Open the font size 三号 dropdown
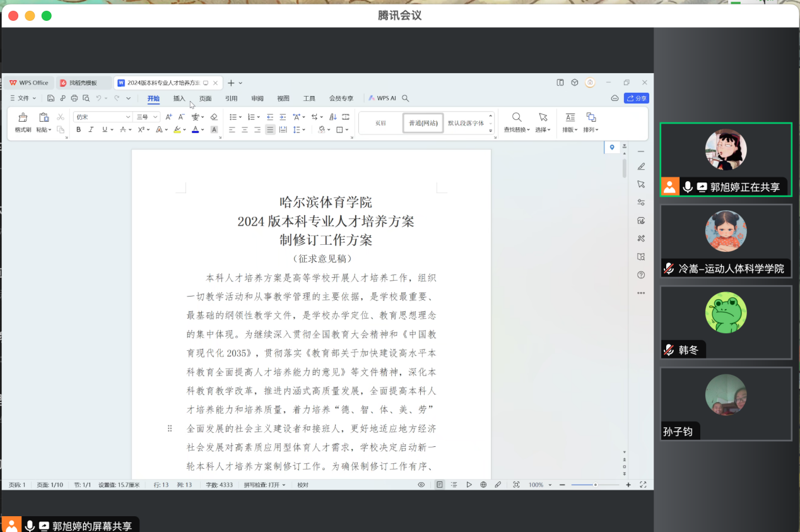The width and height of the screenshot is (800, 532). point(155,117)
